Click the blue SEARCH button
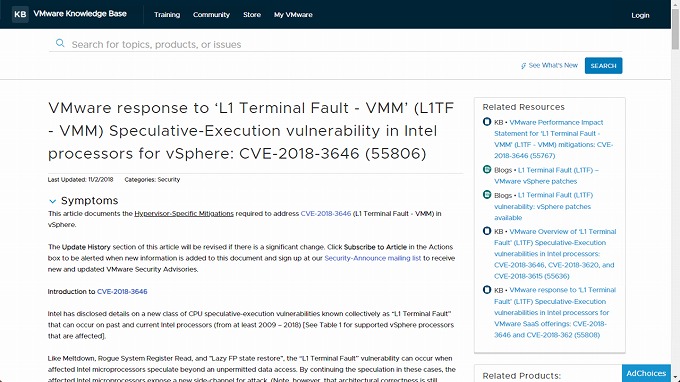Viewport: 680px width, 382px height. [x=603, y=65]
